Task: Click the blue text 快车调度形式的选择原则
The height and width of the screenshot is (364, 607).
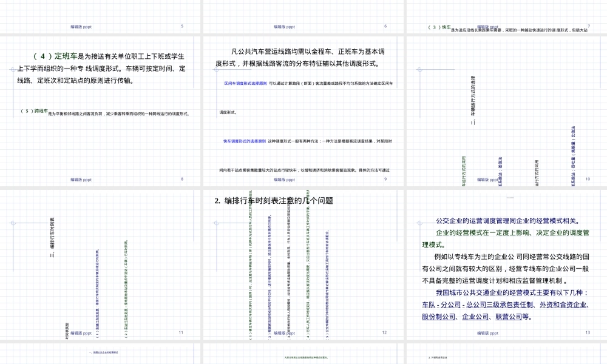Action: [245, 141]
